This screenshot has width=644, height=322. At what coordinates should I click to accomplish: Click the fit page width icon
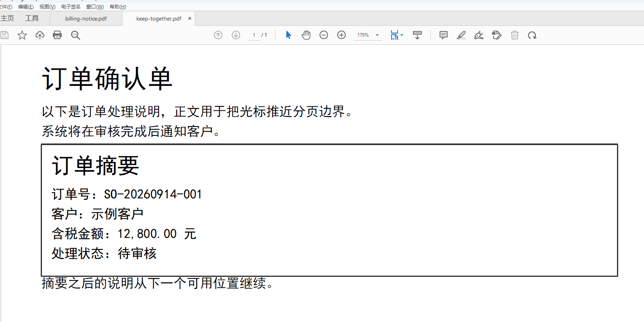tap(394, 35)
